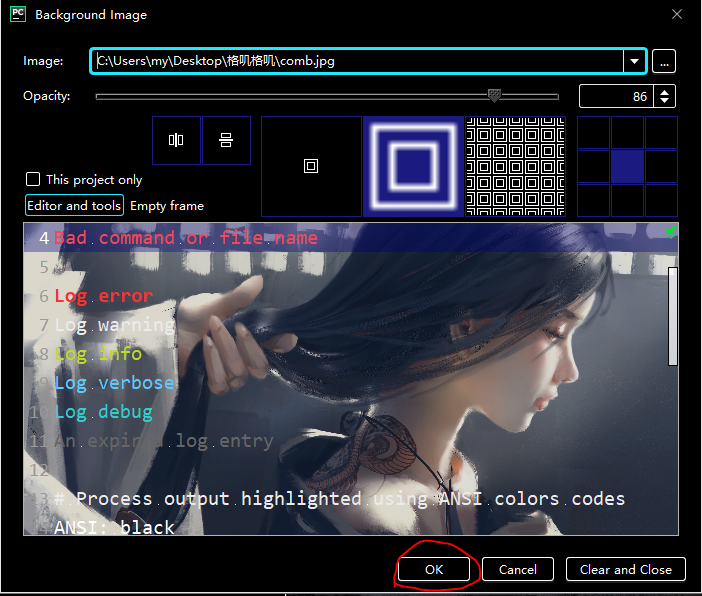The height and width of the screenshot is (596, 702).
Task: Open file browser with the ellipsis button
Action: pos(664,61)
